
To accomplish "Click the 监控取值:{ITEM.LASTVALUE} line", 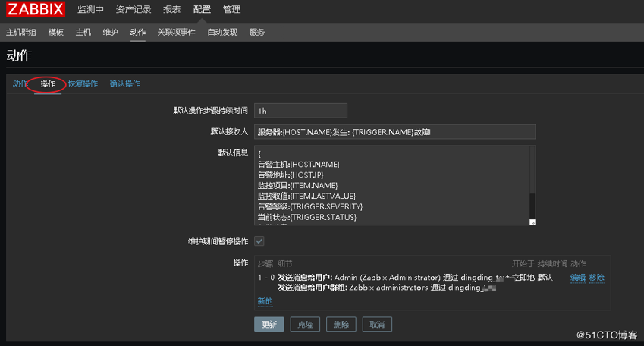I will [x=306, y=196].
